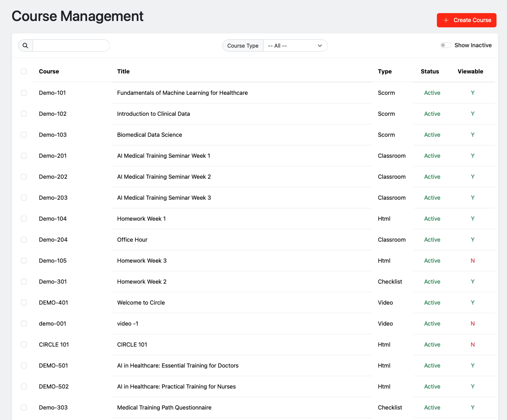This screenshot has width=507, height=420.
Task: Click the Scorm type for Demo-103
Action: (x=386, y=135)
